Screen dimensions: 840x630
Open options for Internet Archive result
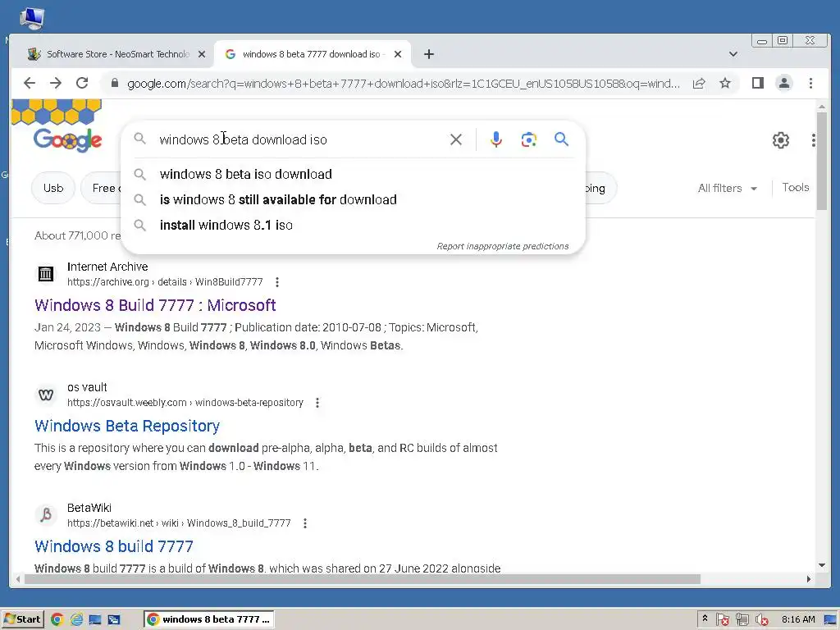tap(277, 282)
